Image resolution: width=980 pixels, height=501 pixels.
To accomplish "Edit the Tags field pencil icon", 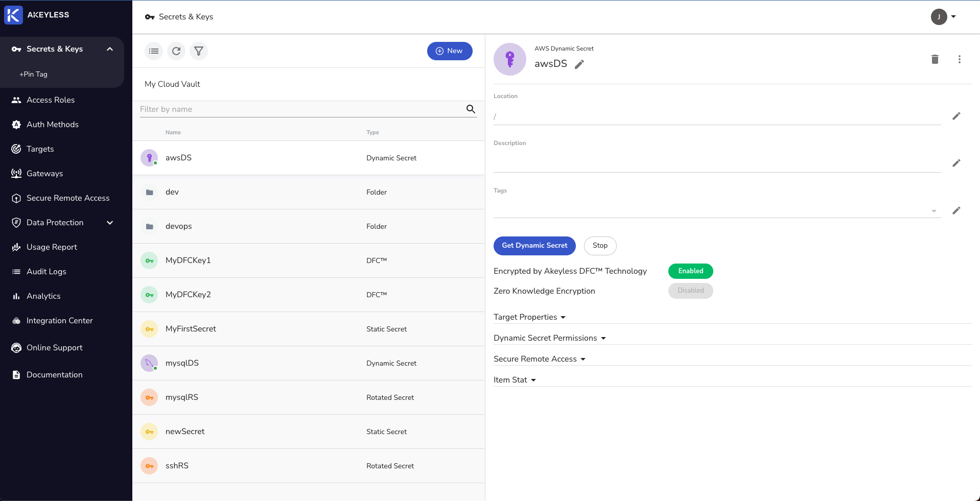I will (956, 211).
